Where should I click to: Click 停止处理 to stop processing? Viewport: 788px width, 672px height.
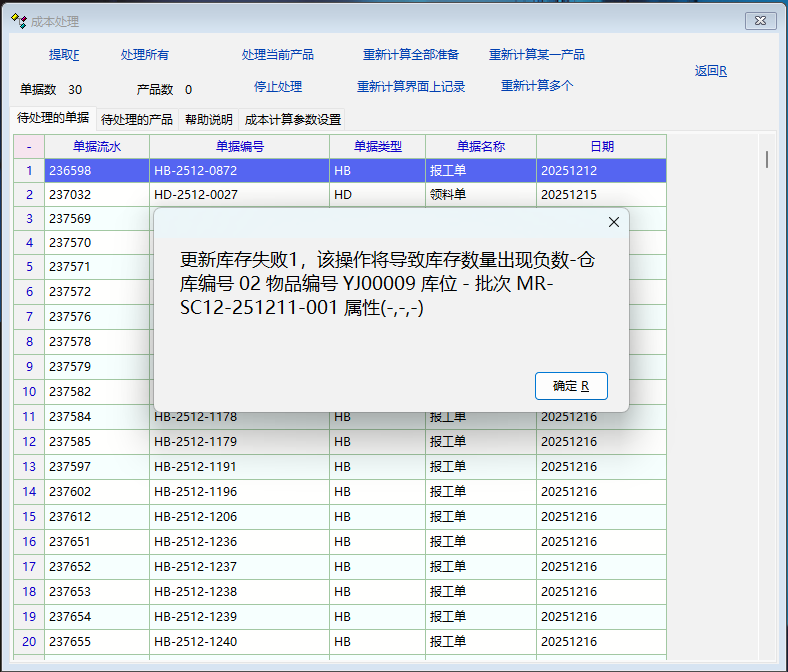(278, 87)
